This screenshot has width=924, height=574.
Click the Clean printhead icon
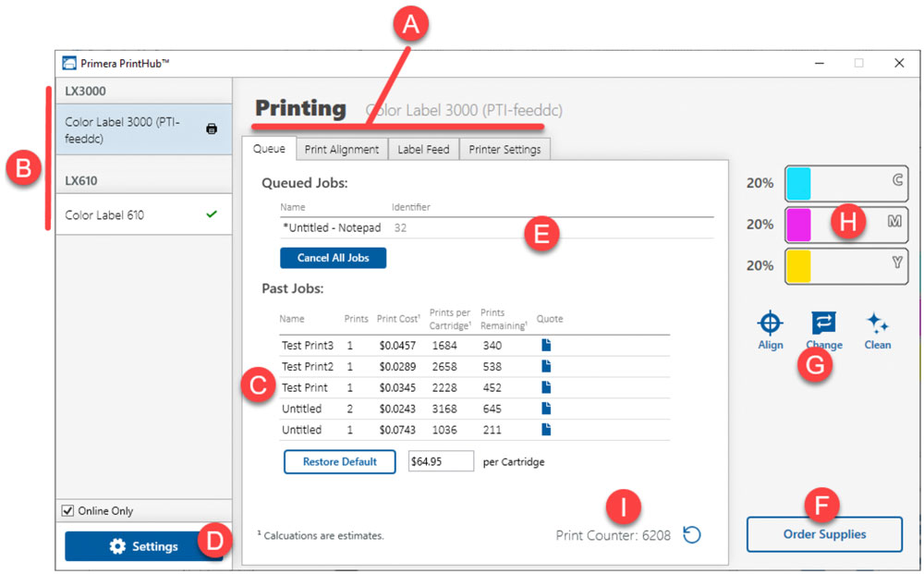click(x=877, y=323)
